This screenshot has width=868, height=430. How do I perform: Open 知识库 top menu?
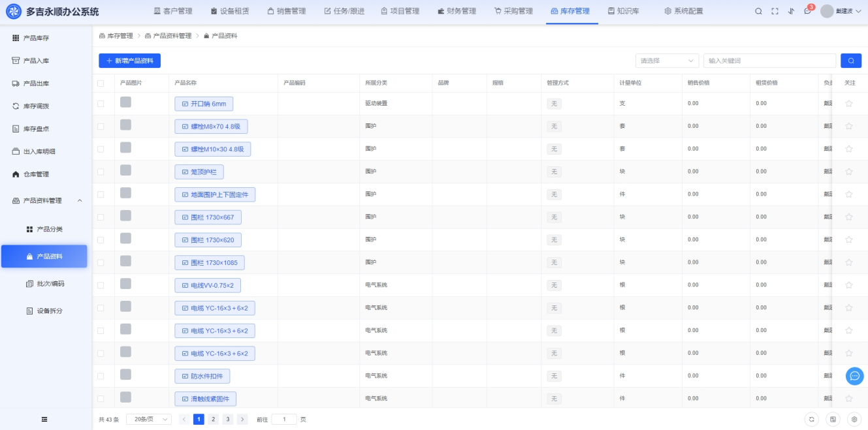pyautogui.click(x=623, y=11)
